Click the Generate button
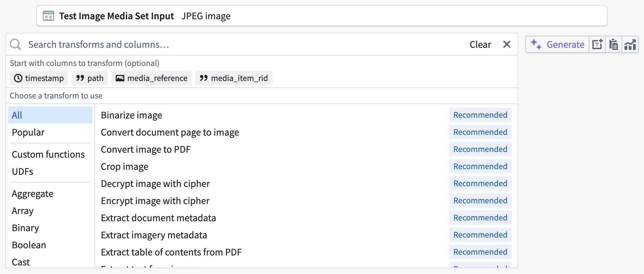The width and height of the screenshot is (644, 274). pos(557,45)
